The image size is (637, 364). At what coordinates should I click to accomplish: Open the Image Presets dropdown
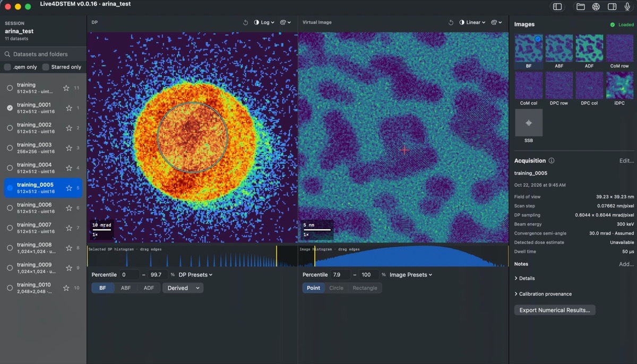(x=411, y=275)
